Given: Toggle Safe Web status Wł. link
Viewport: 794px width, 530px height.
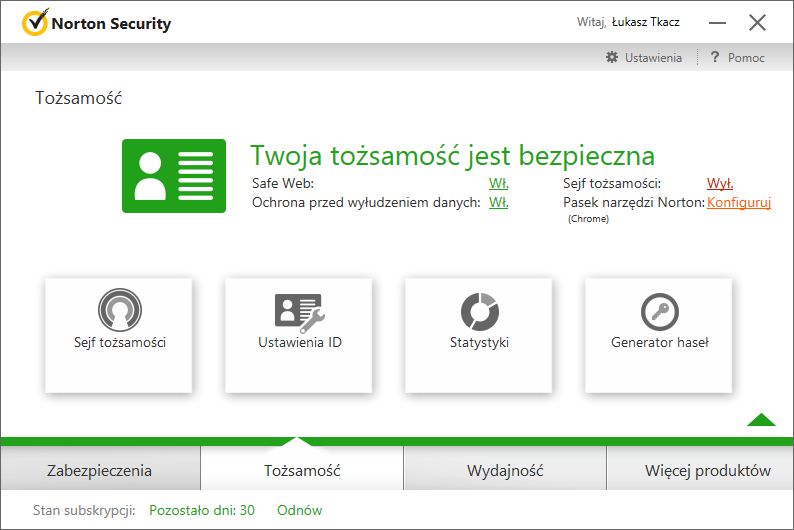Looking at the screenshot, I should (498, 183).
